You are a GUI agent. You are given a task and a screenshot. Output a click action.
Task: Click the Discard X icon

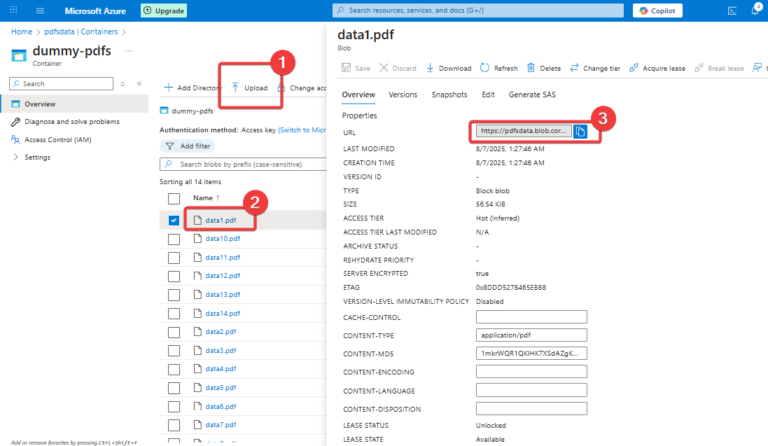pos(384,68)
